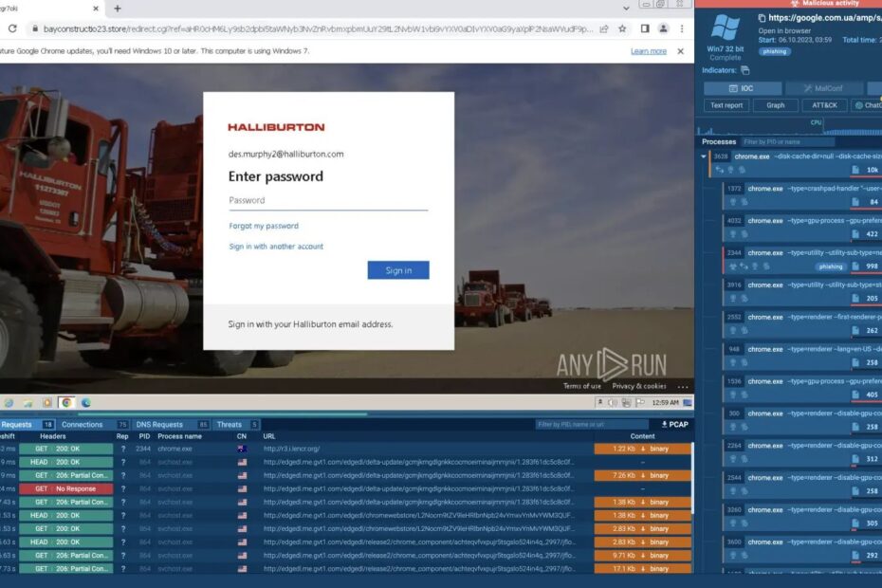Copy indicators icon
The height and width of the screenshot is (588, 882).
(745, 70)
